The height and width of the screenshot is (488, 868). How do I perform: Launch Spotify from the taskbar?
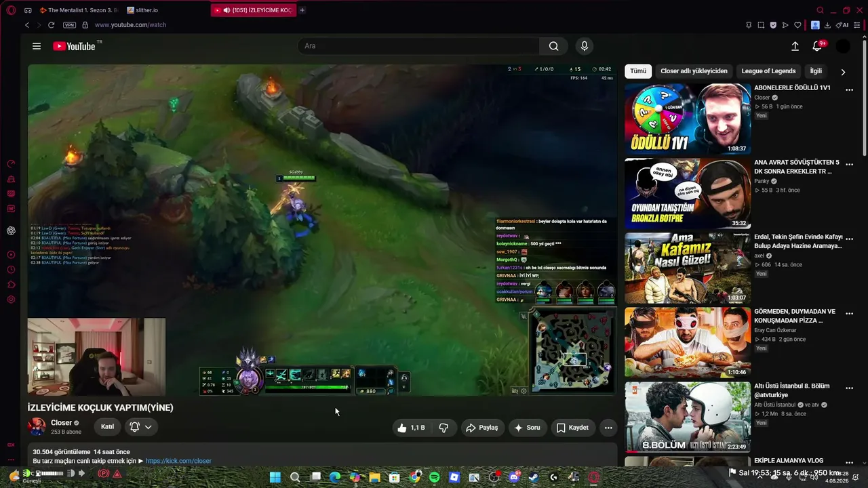tap(435, 477)
